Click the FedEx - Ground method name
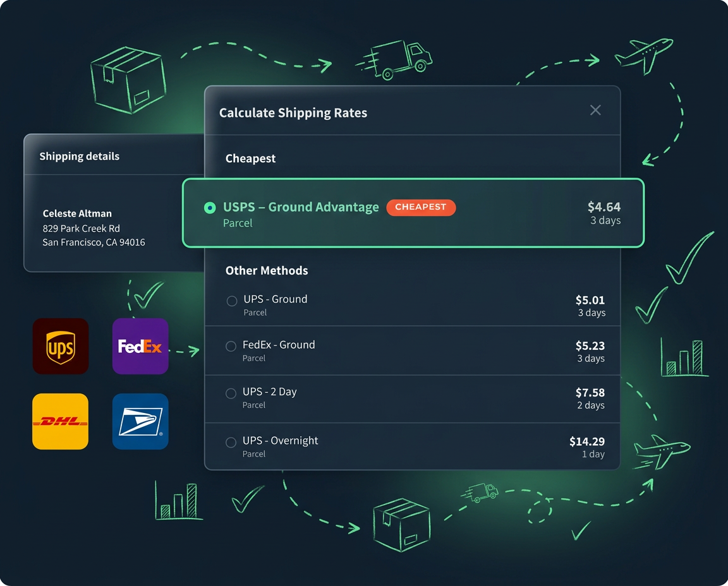728x586 pixels. point(279,345)
